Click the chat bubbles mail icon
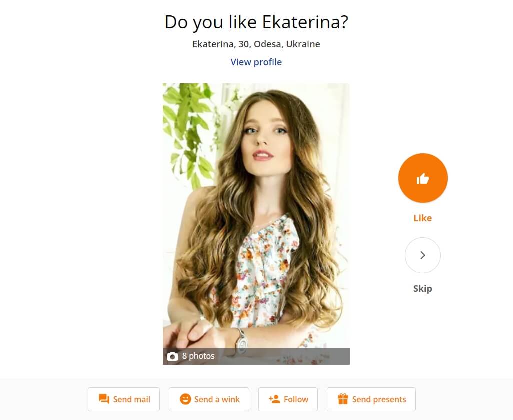 point(104,399)
